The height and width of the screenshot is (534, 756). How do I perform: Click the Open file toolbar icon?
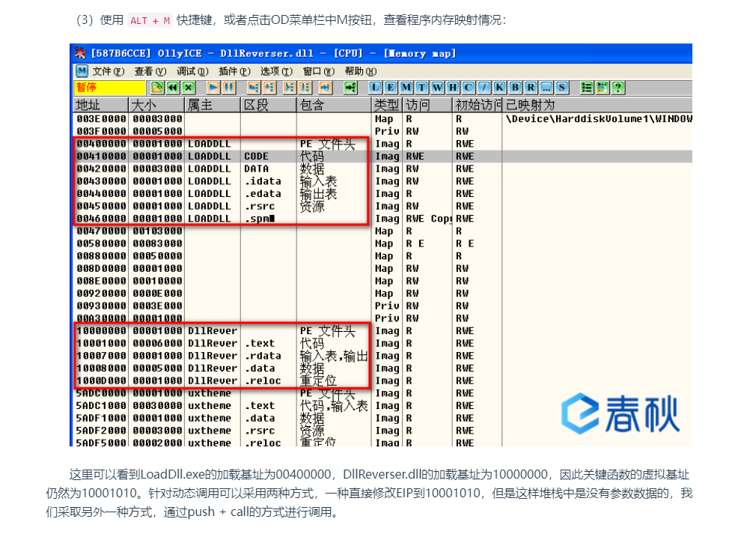click(x=156, y=88)
